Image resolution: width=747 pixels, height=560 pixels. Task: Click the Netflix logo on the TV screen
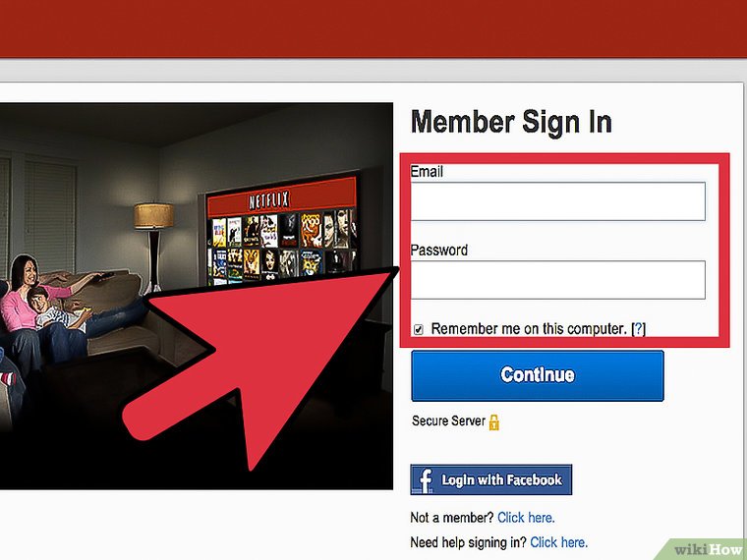coord(269,200)
